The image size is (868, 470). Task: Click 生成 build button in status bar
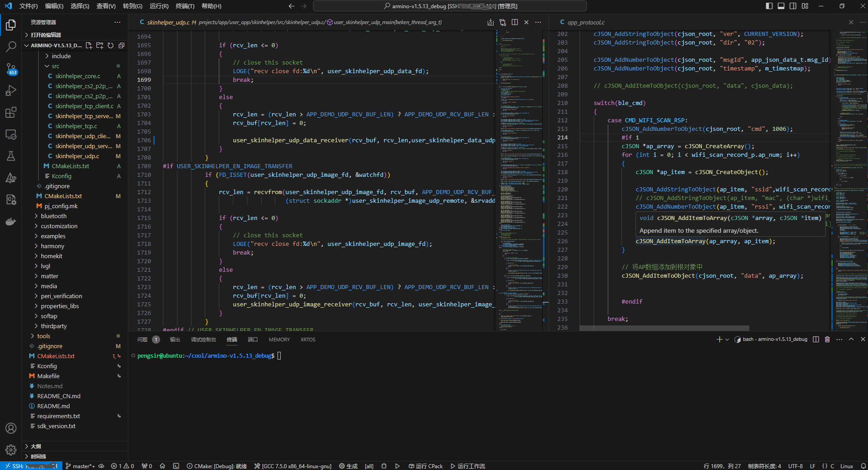click(x=348, y=466)
